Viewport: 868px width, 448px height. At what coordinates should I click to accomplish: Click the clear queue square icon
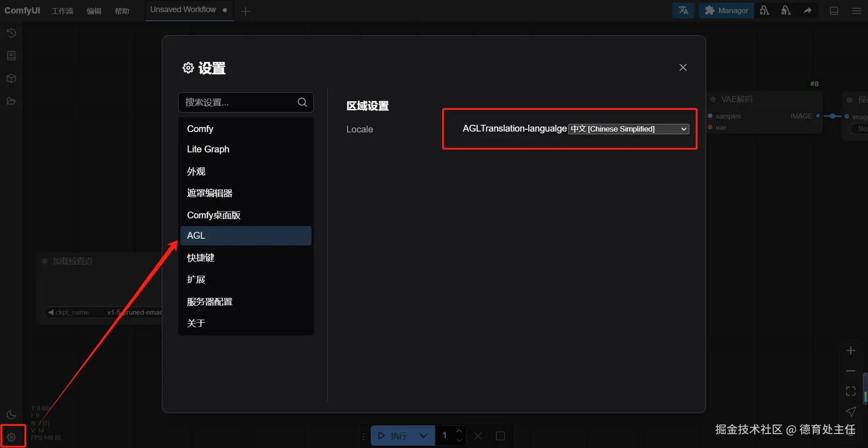(500, 436)
